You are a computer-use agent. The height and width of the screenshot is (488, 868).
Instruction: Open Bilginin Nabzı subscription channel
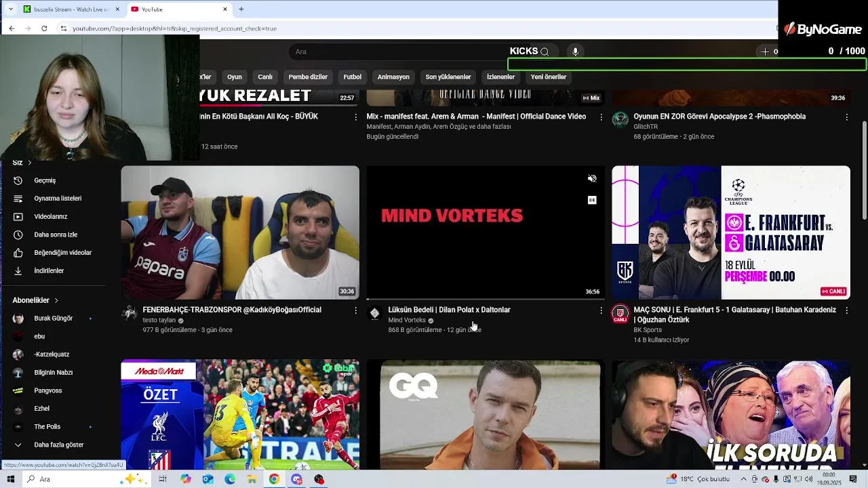(53, 372)
